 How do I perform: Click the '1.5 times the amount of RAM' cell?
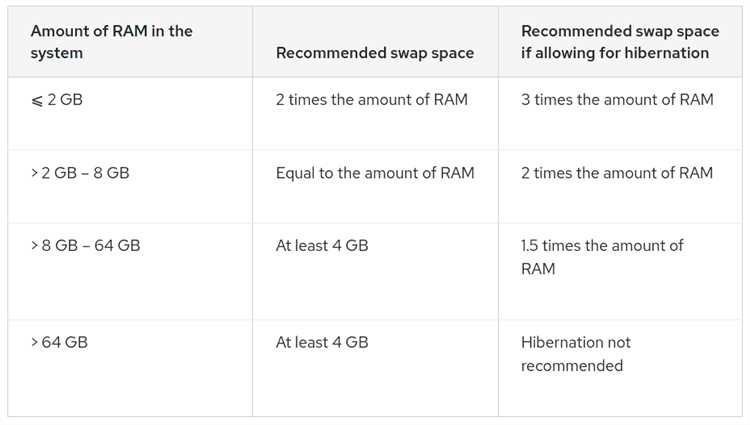(x=602, y=257)
